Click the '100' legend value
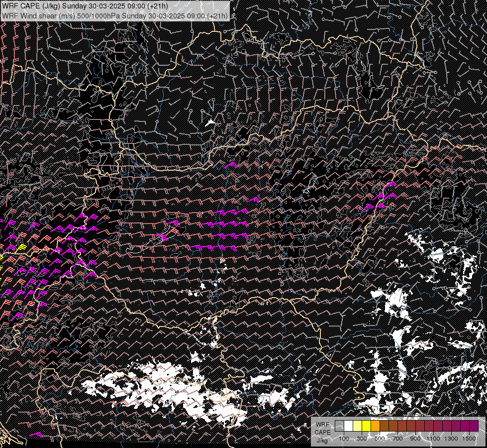The height and width of the screenshot is (448, 487). [344, 439]
